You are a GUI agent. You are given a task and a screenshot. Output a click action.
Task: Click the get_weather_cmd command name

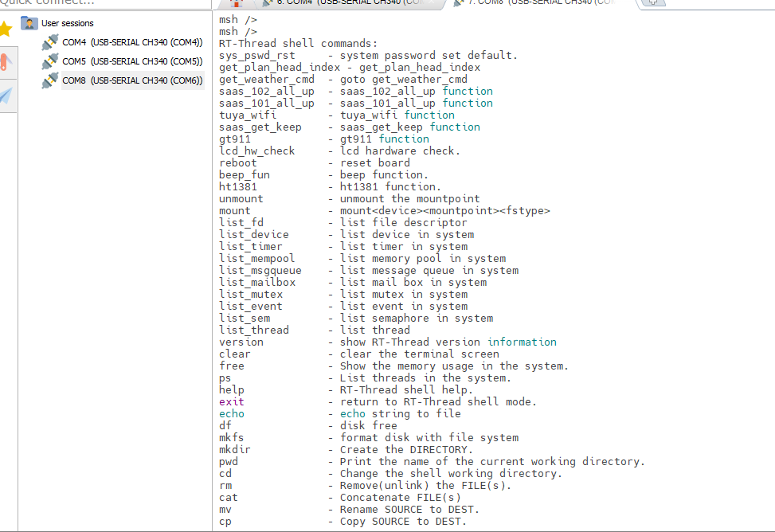pos(266,79)
